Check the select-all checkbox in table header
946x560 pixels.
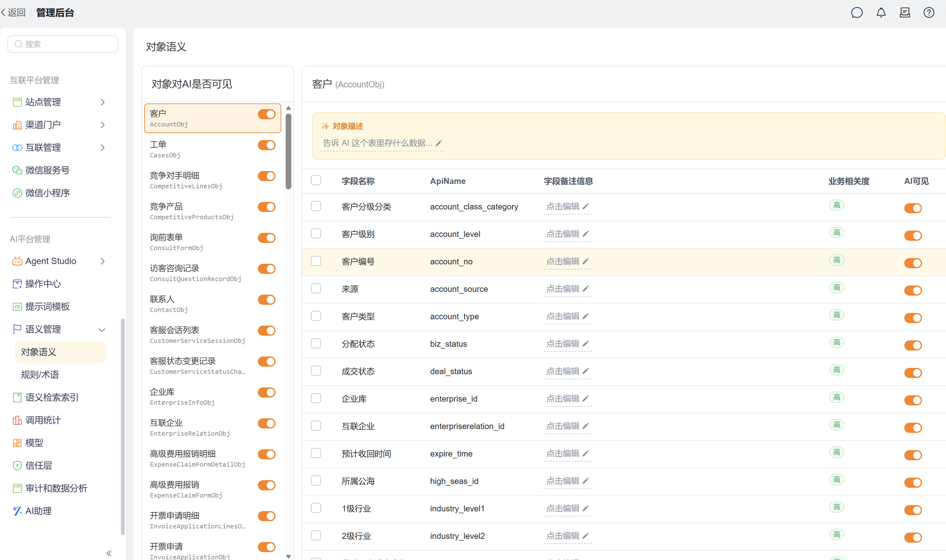tap(316, 180)
